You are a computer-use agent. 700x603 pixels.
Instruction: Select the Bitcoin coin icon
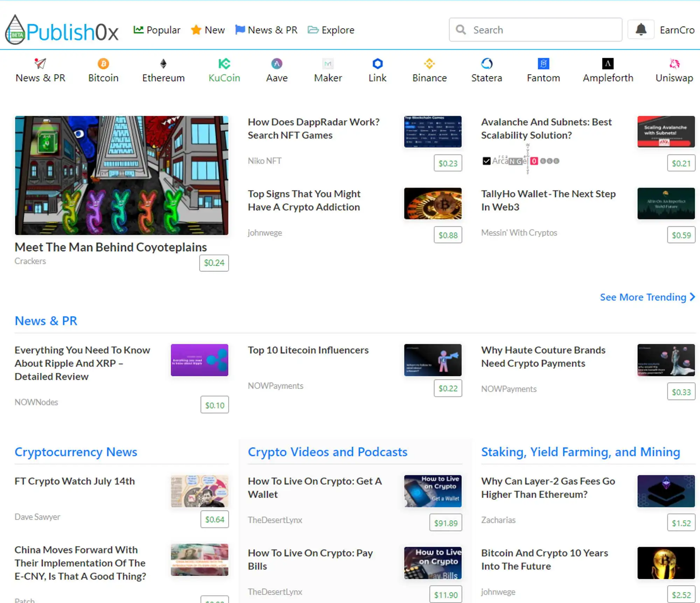point(103,63)
